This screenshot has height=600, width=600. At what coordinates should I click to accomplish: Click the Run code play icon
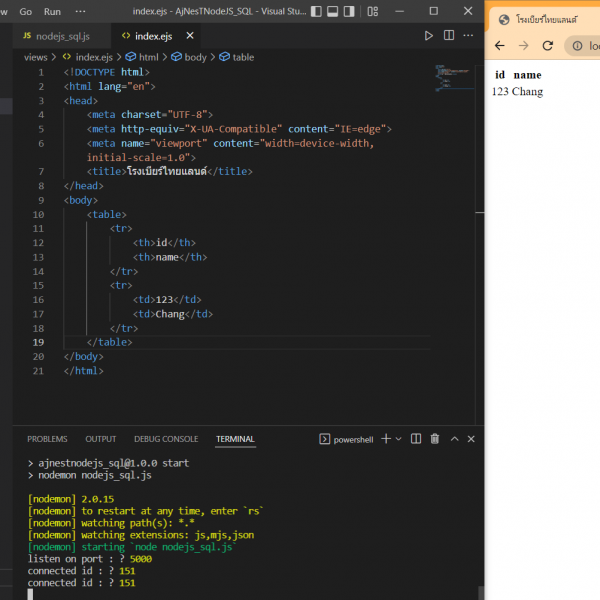(x=429, y=36)
